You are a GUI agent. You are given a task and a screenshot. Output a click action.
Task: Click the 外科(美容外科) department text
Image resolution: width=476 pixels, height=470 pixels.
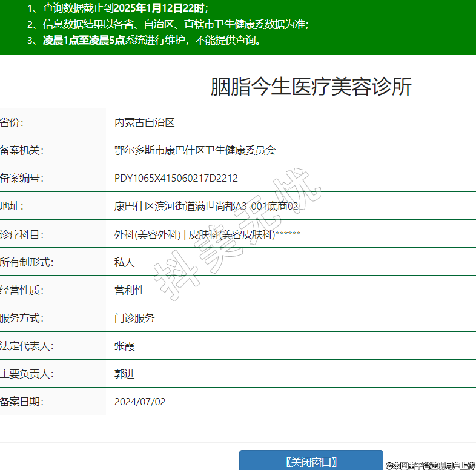coord(147,234)
